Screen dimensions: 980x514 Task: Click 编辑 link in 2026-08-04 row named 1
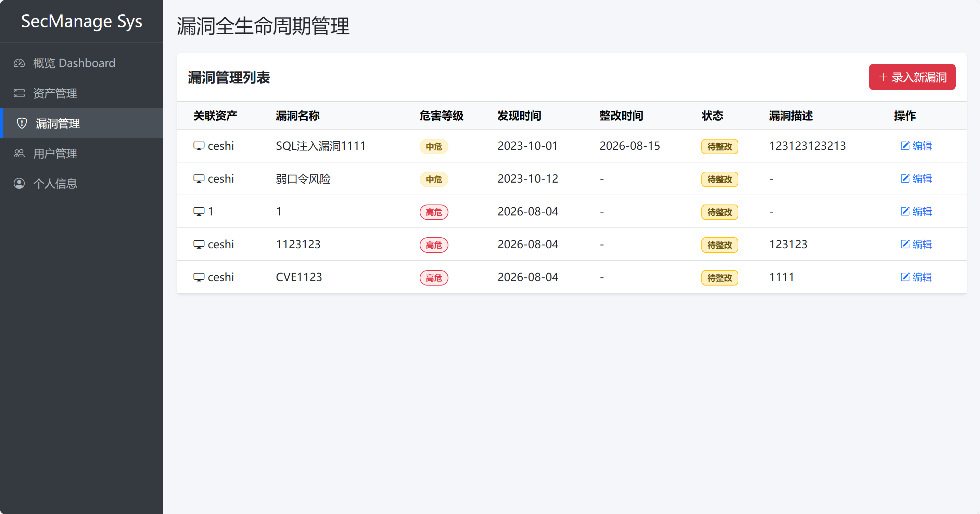[916, 211]
